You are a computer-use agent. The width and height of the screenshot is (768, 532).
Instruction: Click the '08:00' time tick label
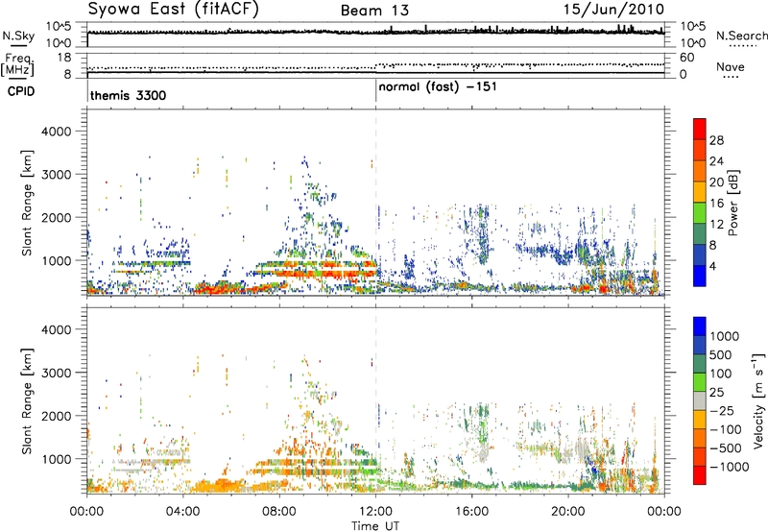point(279,512)
